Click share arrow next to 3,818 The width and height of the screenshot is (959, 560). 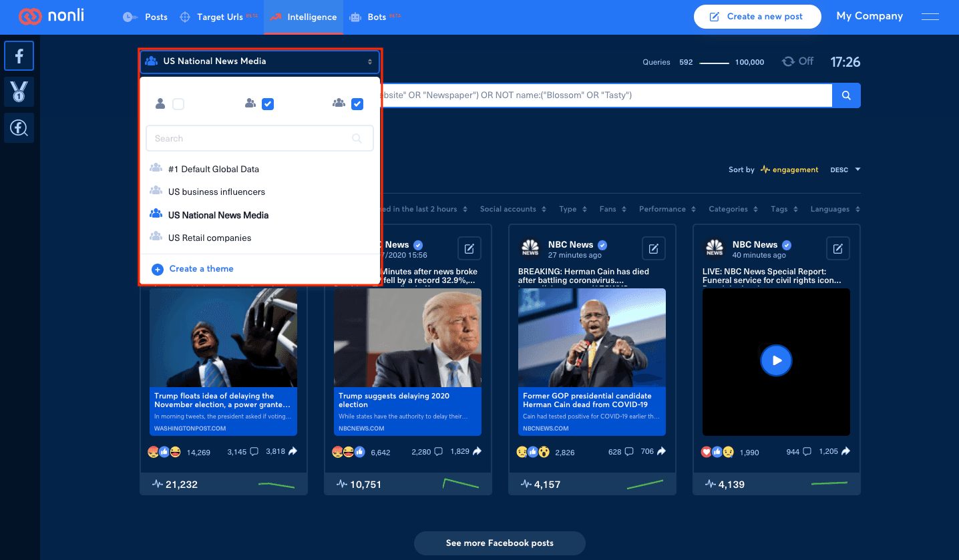point(293,451)
